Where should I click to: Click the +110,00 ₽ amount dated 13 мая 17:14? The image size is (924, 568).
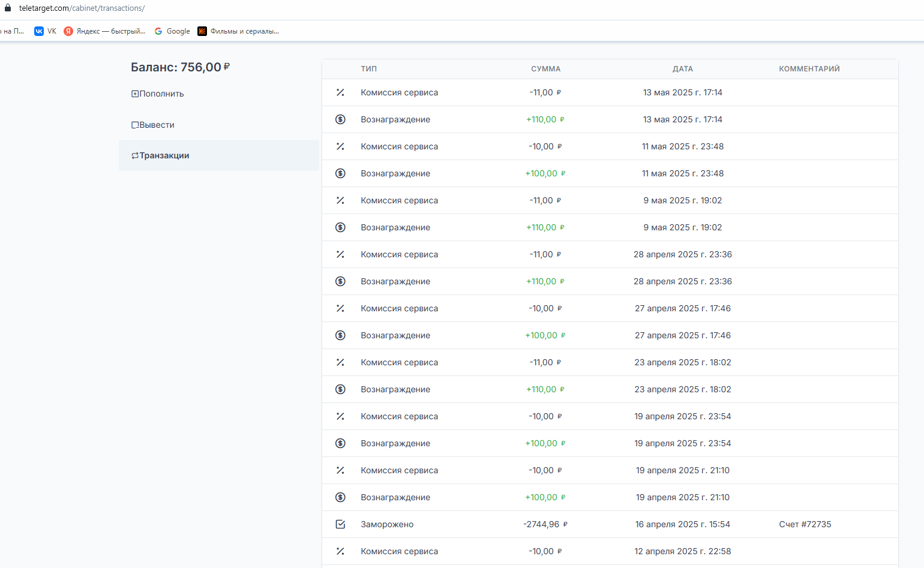pos(545,119)
